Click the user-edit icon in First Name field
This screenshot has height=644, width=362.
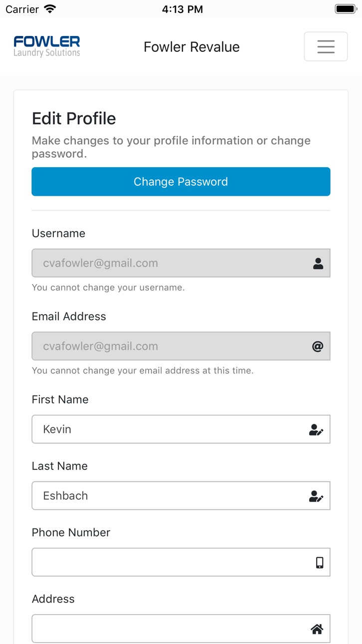point(316,430)
